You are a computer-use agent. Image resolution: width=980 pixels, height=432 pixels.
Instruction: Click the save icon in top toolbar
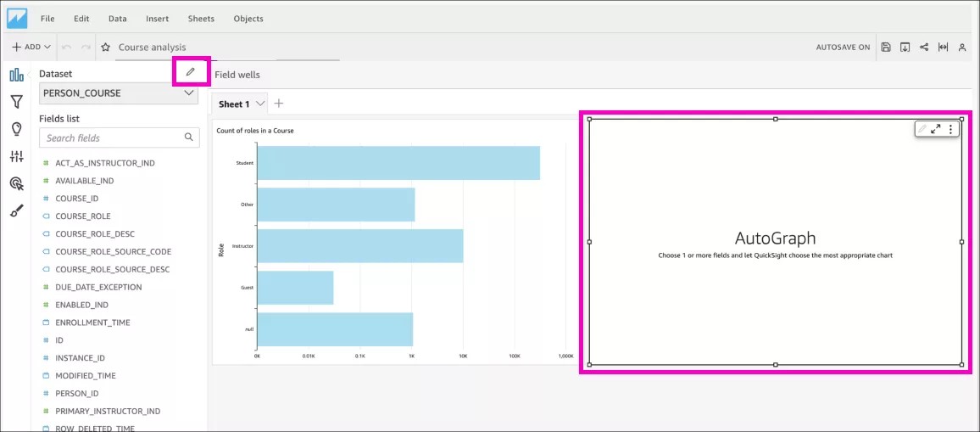tap(886, 48)
